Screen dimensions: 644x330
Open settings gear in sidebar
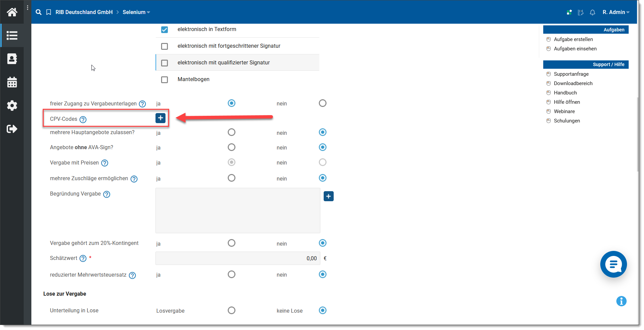(x=12, y=106)
